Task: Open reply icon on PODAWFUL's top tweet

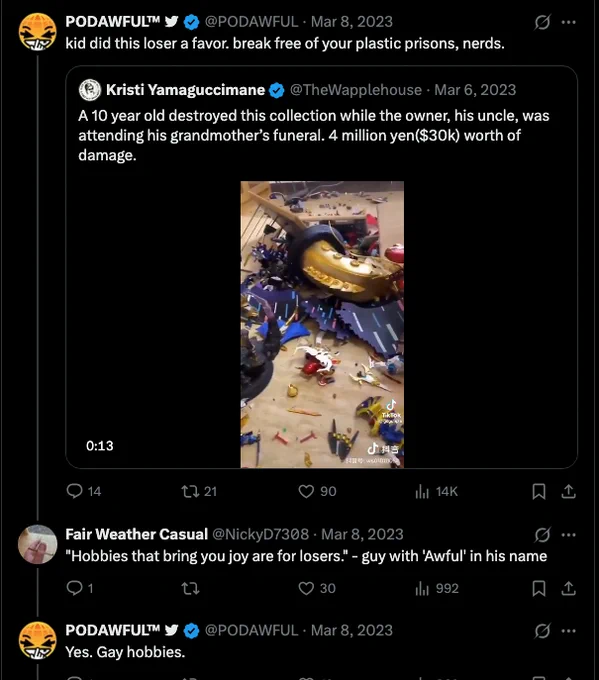Action: 75,491
